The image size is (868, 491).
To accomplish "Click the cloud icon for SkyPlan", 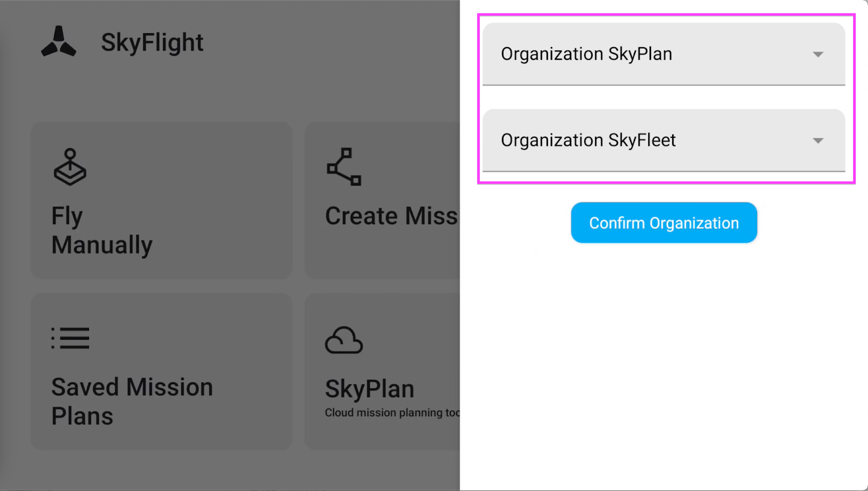I will [x=343, y=340].
